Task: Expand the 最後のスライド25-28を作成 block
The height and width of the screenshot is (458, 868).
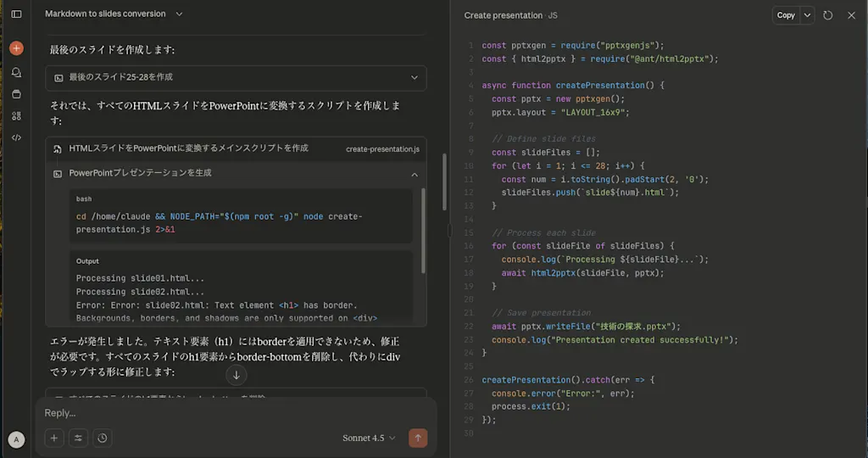Action: (x=236, y=77)
